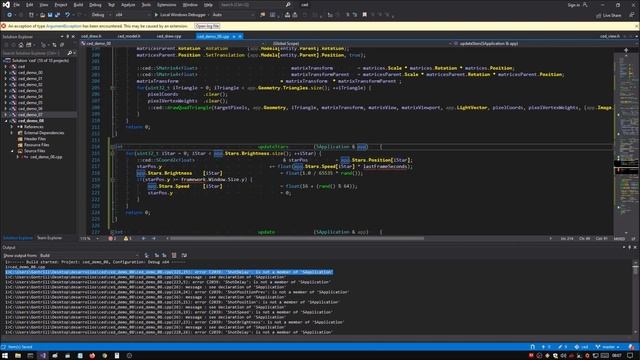Viewport: 640px width, 360px height.
Task: Open the Debug menu
Action: point(95,5)
